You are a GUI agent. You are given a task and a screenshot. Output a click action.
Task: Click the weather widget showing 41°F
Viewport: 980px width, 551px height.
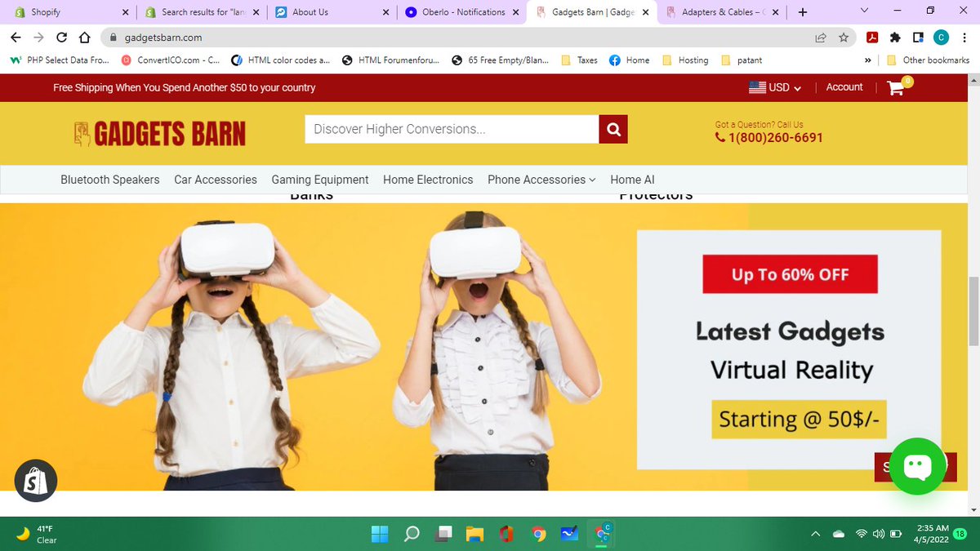coord(37,534)
